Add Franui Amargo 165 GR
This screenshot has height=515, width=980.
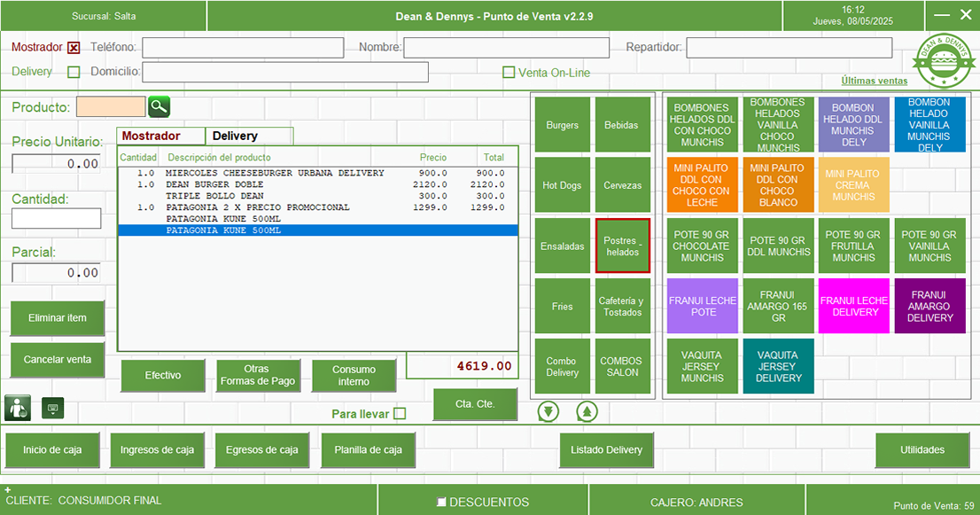(779, 306)
